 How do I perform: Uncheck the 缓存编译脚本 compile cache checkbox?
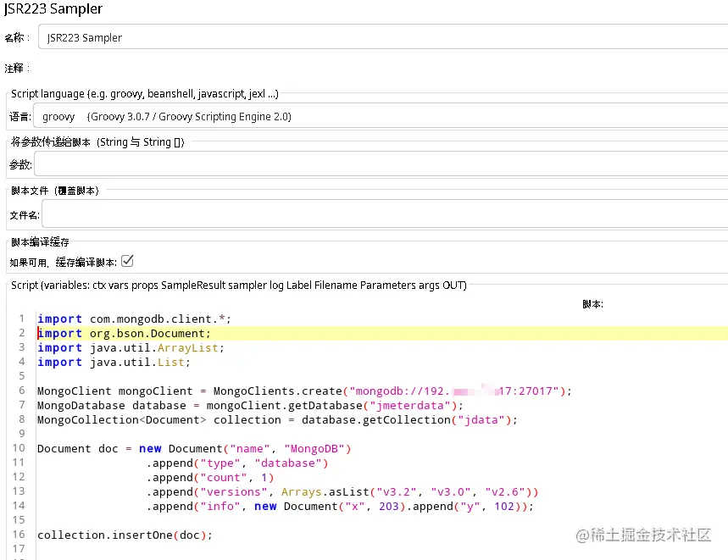pyautogui.click(x=127, y=261)
